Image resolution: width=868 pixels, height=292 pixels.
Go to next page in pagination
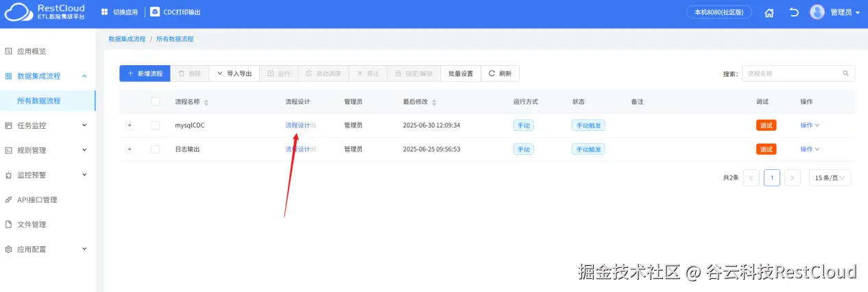point(793,178)
